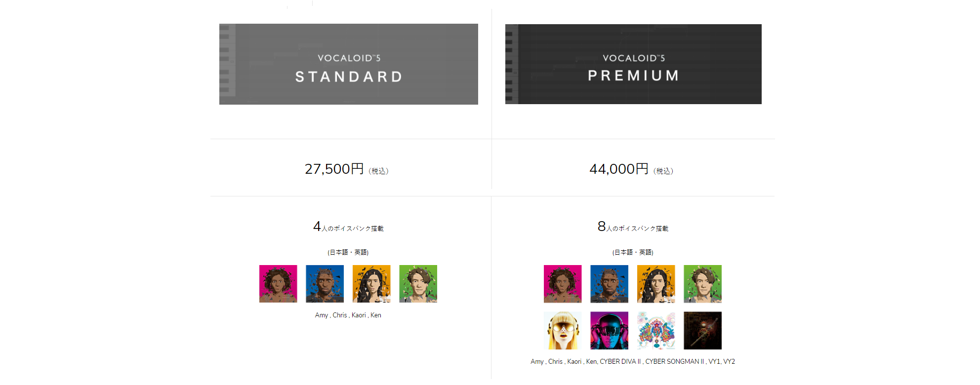Select Chris's blue portrait under Standard
This screenshot has height=385, width=980.
click(x=325, y=284)
